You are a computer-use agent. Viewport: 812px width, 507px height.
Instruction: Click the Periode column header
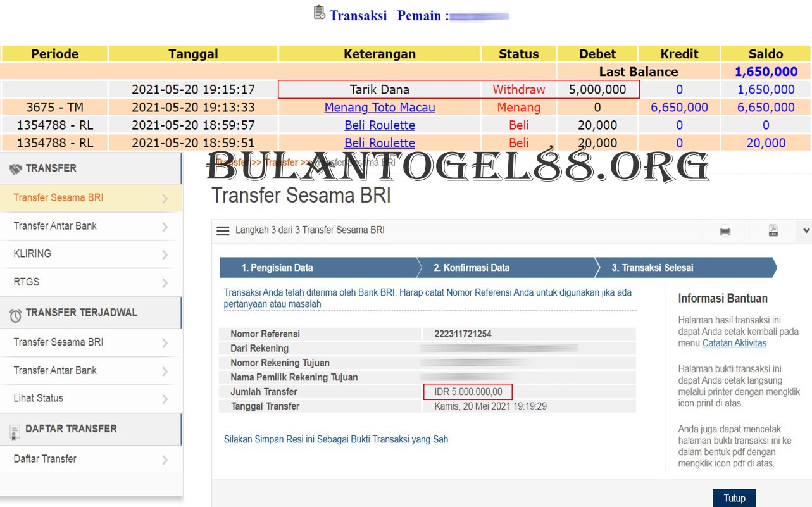coord(55,54)
